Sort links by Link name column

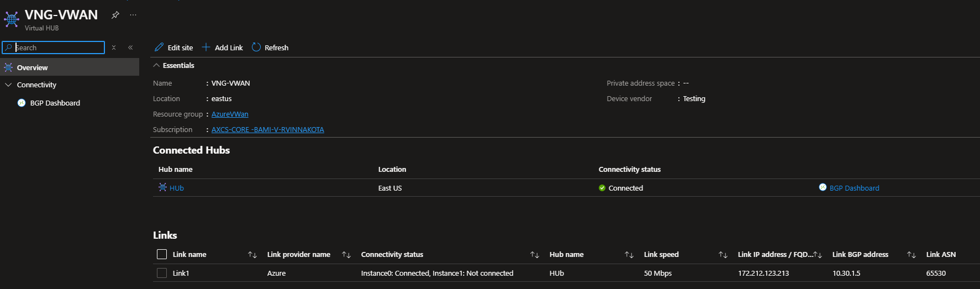pyautogui.click(x=252, y=255)
